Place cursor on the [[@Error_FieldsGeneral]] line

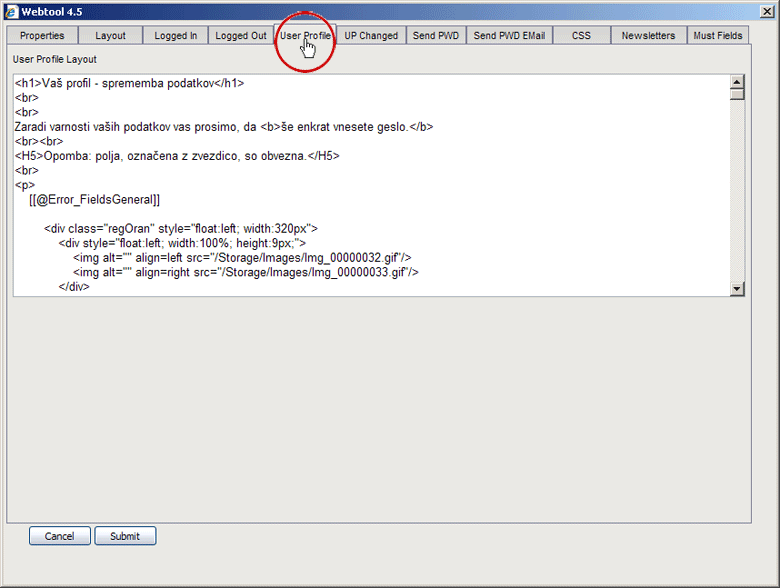click(x=95, y=199)
